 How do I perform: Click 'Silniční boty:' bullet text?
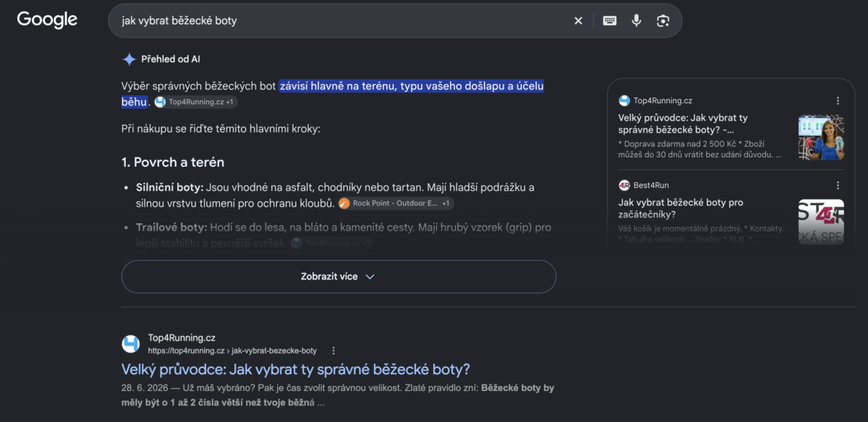170,187
